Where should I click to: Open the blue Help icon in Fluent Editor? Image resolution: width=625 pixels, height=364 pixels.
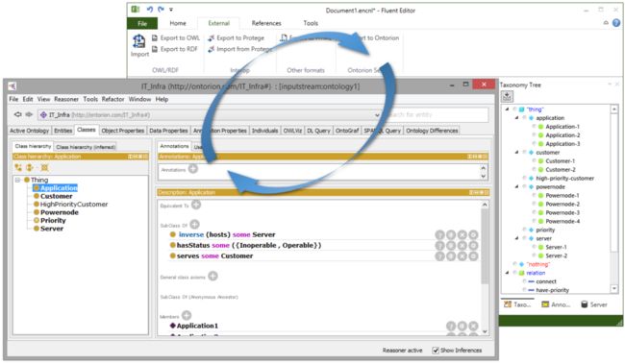616,23
